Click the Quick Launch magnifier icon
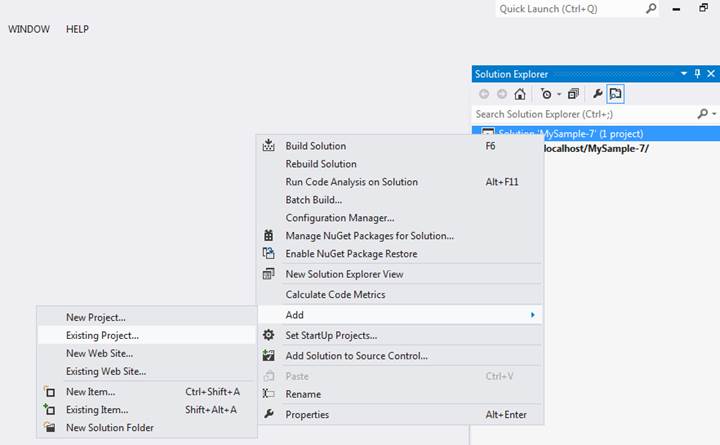The image size is (720, 445). pyautogui.click(x=651, y=8)
